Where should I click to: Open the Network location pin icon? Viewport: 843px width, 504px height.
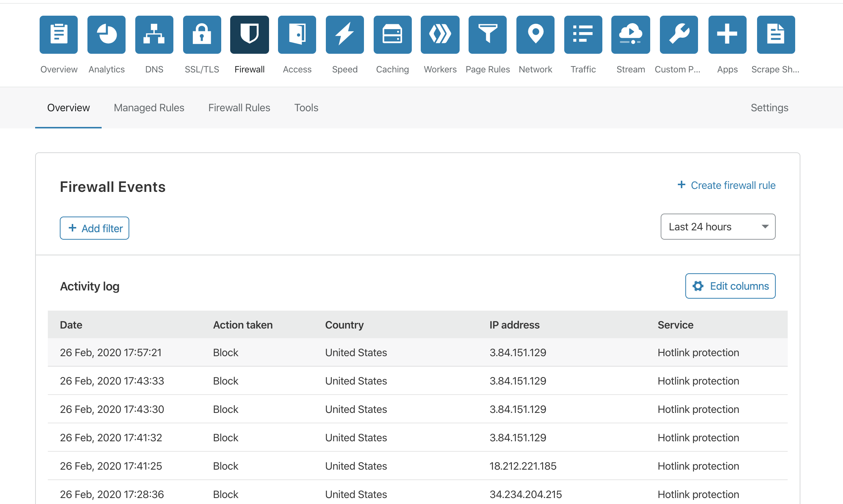pyautogui.click(x=535, y=35)
